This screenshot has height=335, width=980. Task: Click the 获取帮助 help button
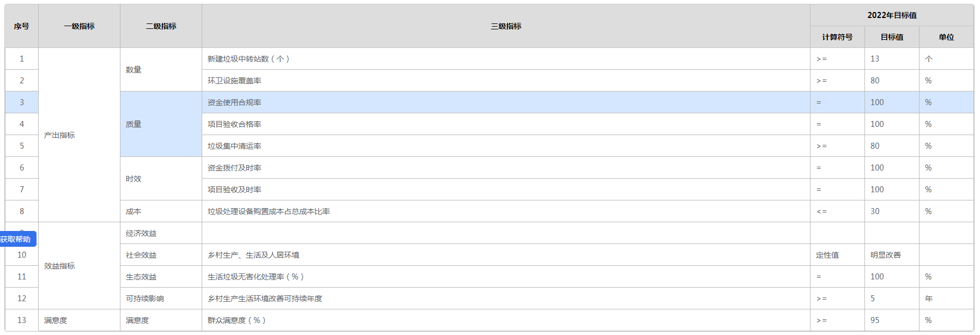click(x=16, y=239)
